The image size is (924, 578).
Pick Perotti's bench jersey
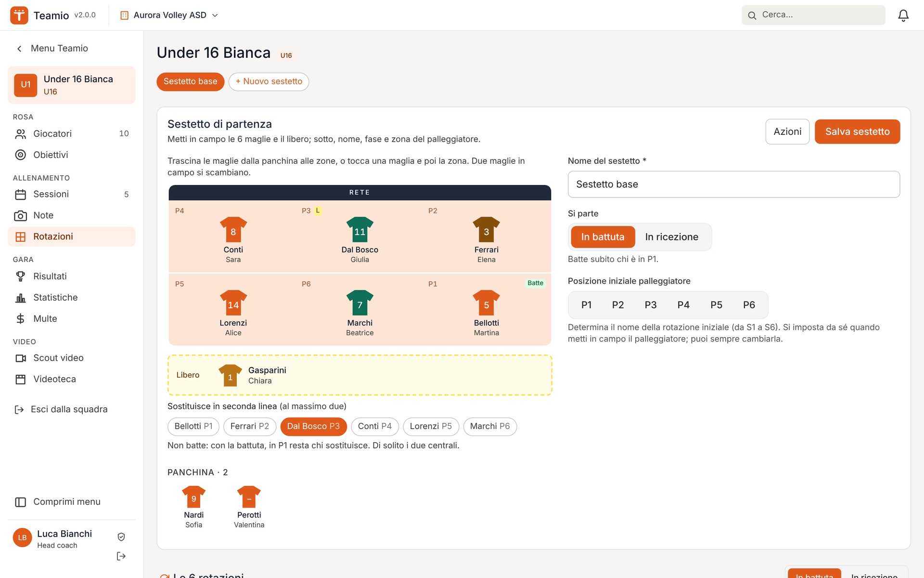pos(249,497)
